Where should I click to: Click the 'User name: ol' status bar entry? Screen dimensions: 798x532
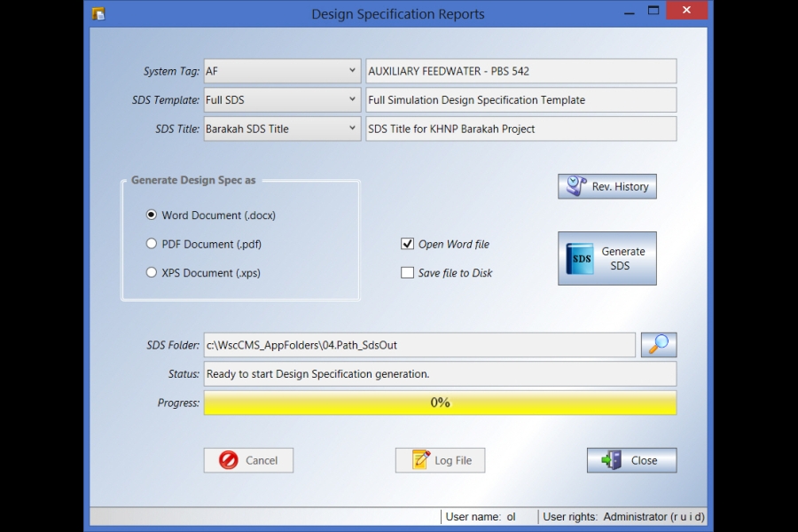pyautogui.click(x=481, y=517)
